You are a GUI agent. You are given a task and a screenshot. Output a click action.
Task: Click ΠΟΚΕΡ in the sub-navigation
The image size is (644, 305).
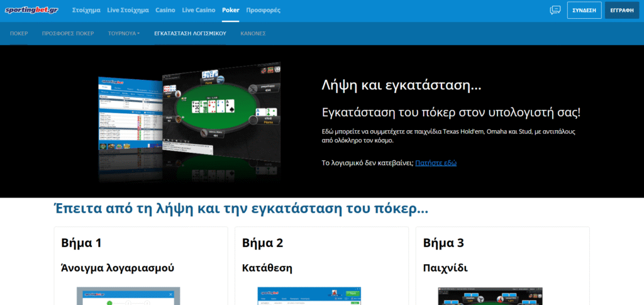[x=19, y=33]
